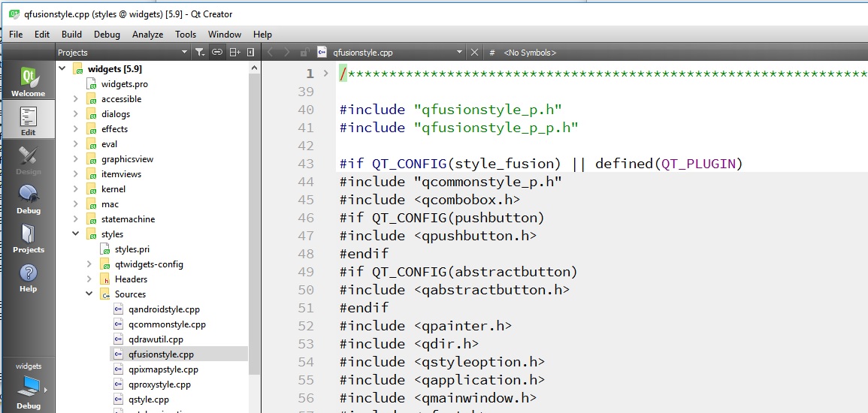Viewport: 868px width, 413px height.
Task: Open the Debug mode in sidebar
Action: click(28, 199)
